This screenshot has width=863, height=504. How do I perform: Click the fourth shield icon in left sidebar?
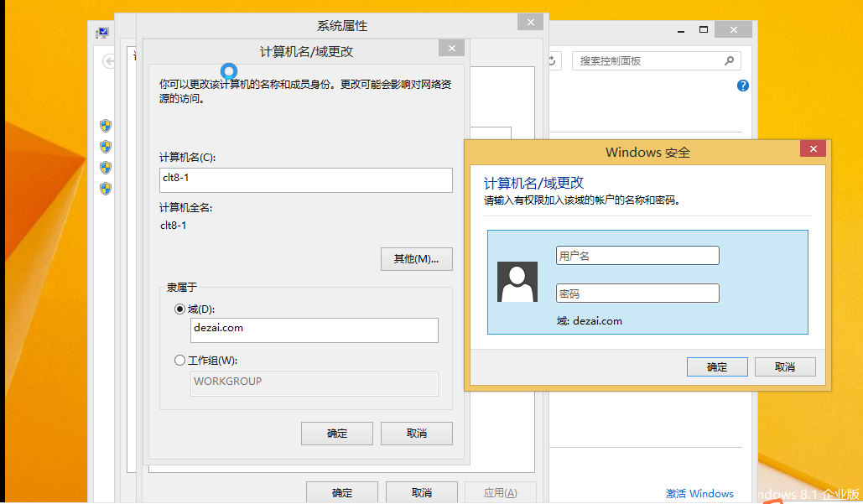click(106, 189)
